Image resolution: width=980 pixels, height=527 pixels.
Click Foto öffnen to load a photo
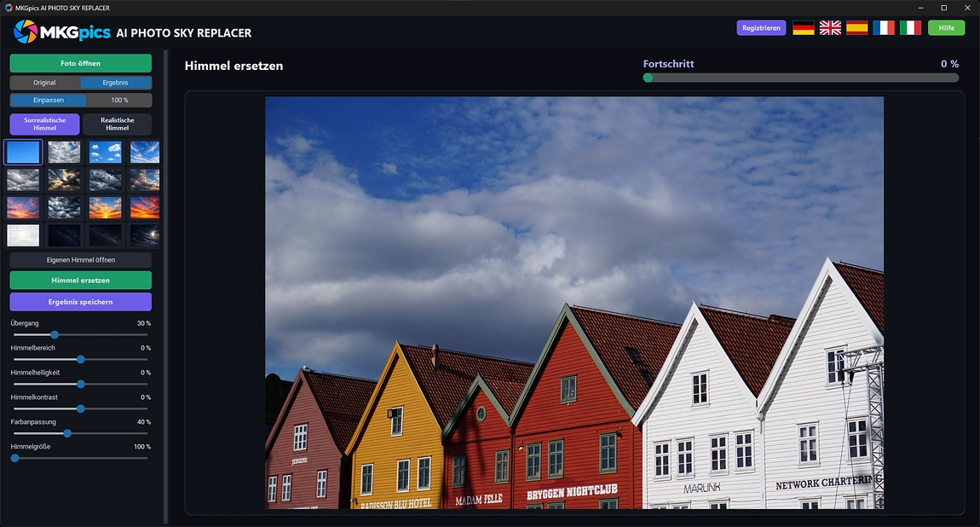[x=81, y=63]
